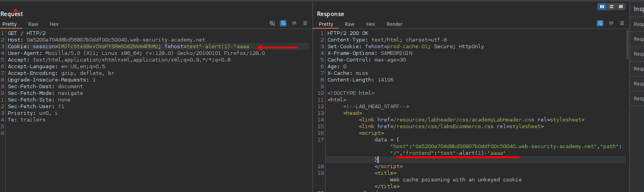The image size is (644, 192).
Task: Click the 'HTTP/2 200 OK' status line
Action: pos(348,33)
